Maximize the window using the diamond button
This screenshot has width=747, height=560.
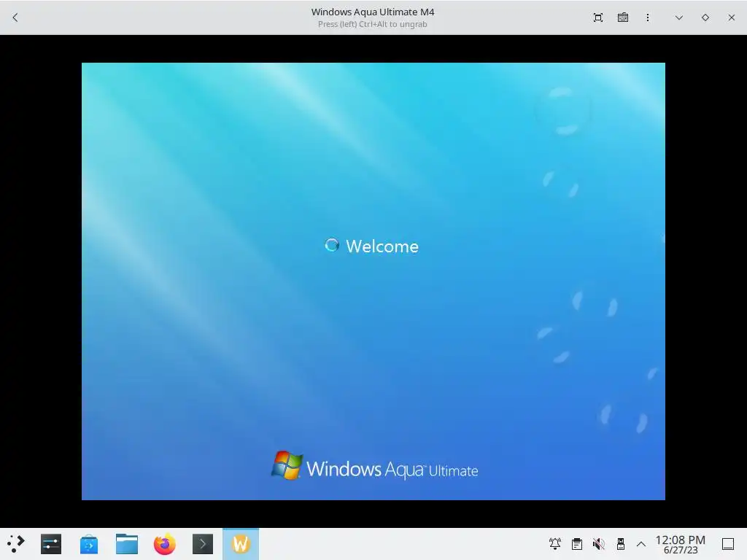point(705,17)
